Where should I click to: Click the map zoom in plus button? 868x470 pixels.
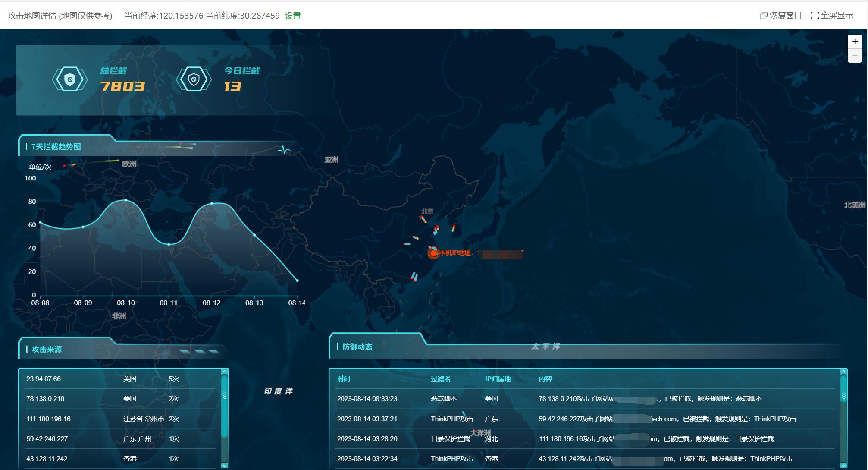(855, 42)
